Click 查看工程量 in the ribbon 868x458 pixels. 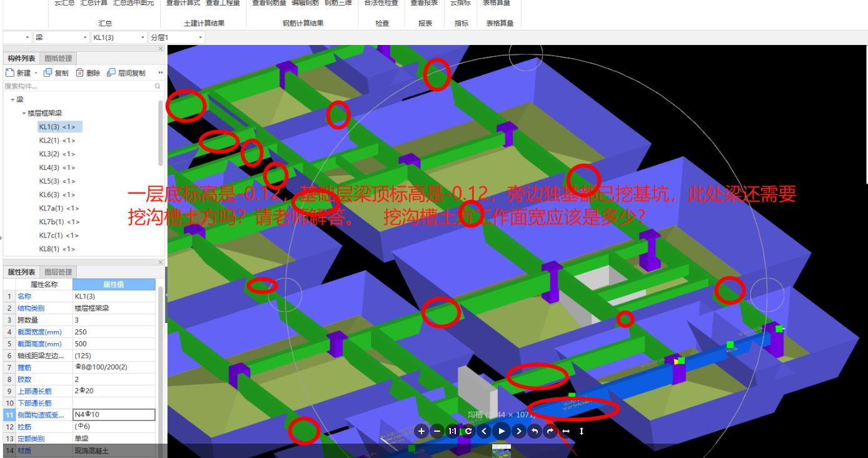click(x=223, y=3)
